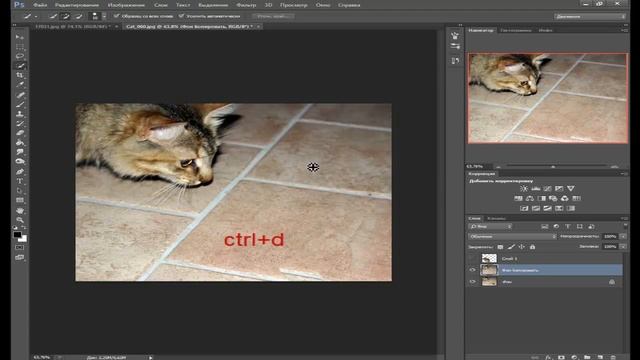
Task: Select the Healing Brush tool
Action: pyautogui.click(x=20, y=95)
